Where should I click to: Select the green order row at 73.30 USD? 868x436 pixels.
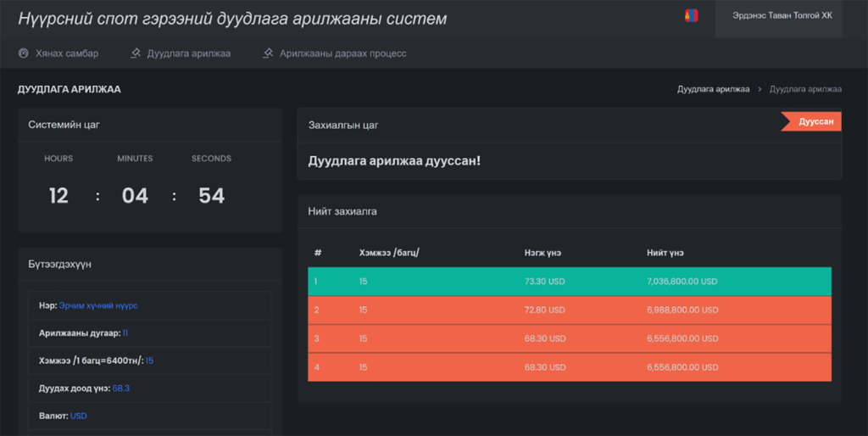coord(569,282)
